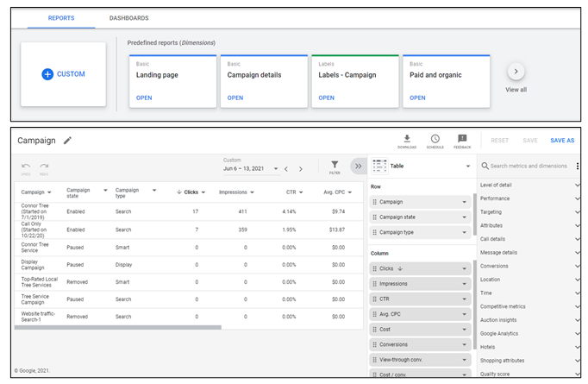Open the CTR header dropdown arrow
This screenshot has width=588, height=384.
pos(301,192)
